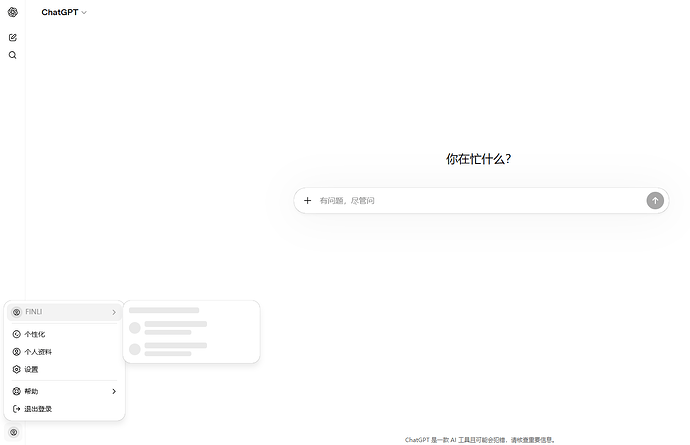
Task: Click the 个性化 icon in the menu
Action: [x=16, y=335]
